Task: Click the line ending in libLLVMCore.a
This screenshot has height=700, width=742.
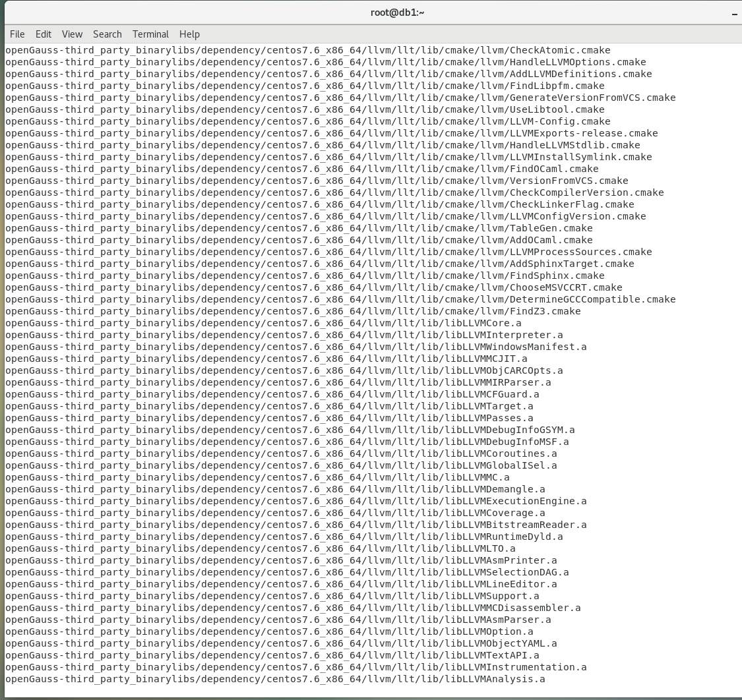Action: tap(263, 323)
